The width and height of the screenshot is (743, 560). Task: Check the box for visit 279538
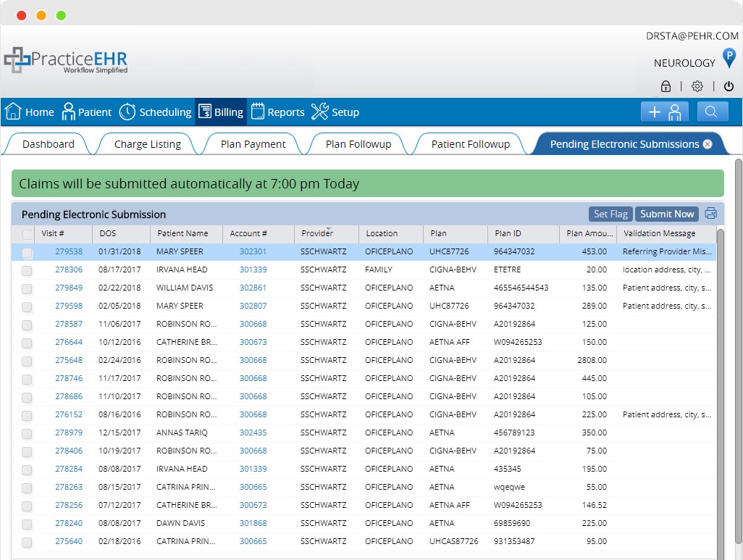click(x=27, y=253)
